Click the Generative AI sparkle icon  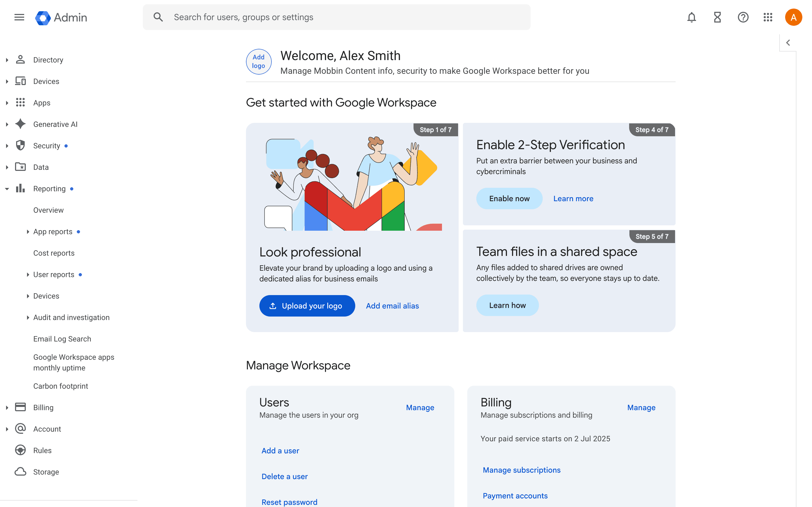20,124
